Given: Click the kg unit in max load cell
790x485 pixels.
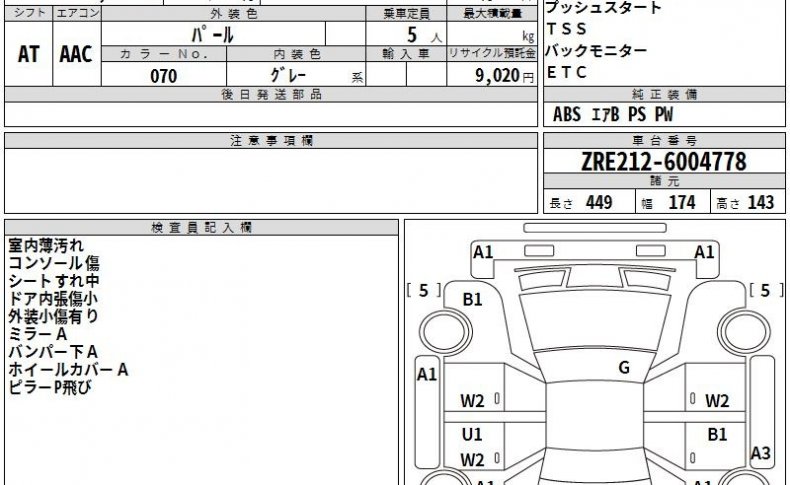Looking at the screenshot, I should point(528,36).
